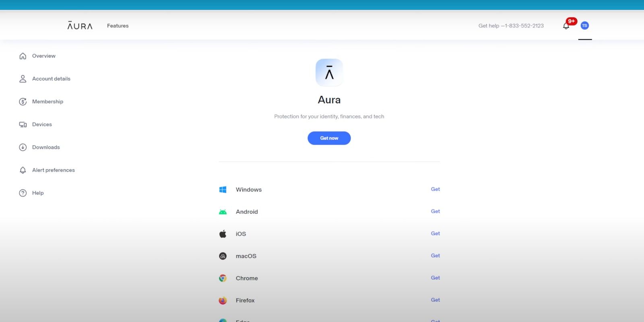The image size is (644, 322).
Task: Click the iOS platform label
Action: [x=241, y=234]
